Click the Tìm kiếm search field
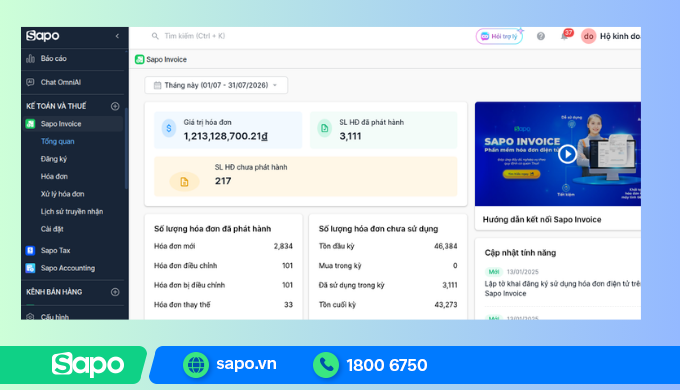Viewport: 680px width, 390px height. coord(194,36)
